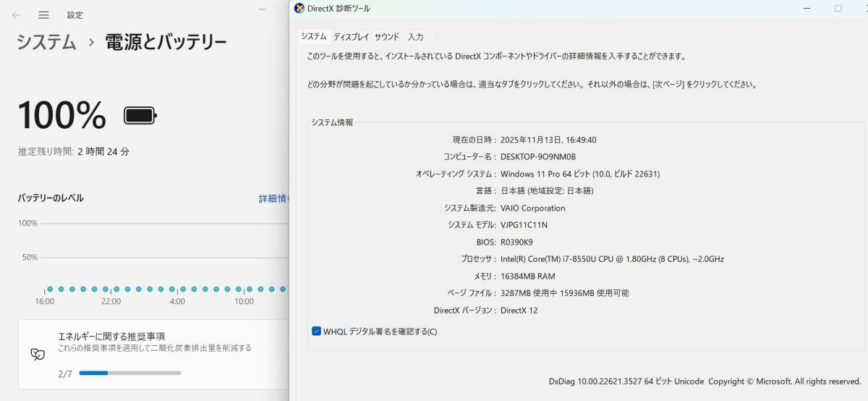The height and width of the screenshot is (401, 868).
Task: Navigate to システム breadcrumb in Settings
Action: [46, 42]
